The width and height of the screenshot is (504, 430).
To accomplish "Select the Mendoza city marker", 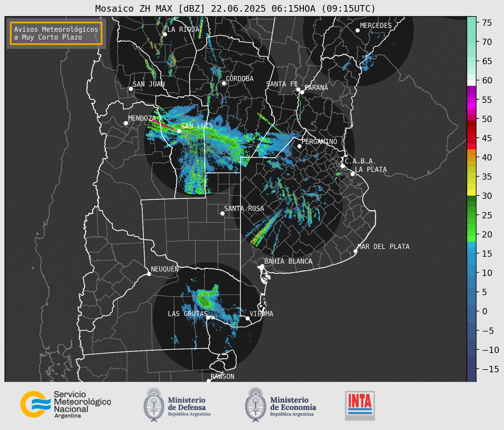I will (126, 123).
